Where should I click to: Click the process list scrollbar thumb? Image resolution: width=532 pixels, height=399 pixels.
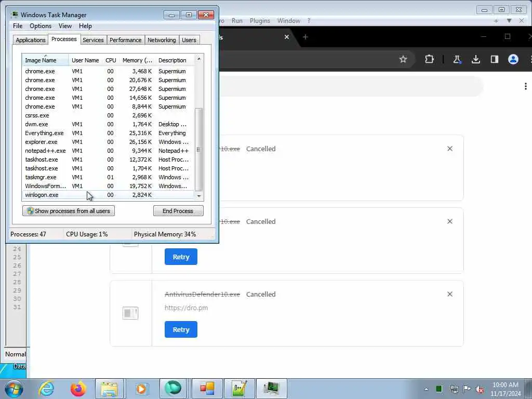click(199, 150)
